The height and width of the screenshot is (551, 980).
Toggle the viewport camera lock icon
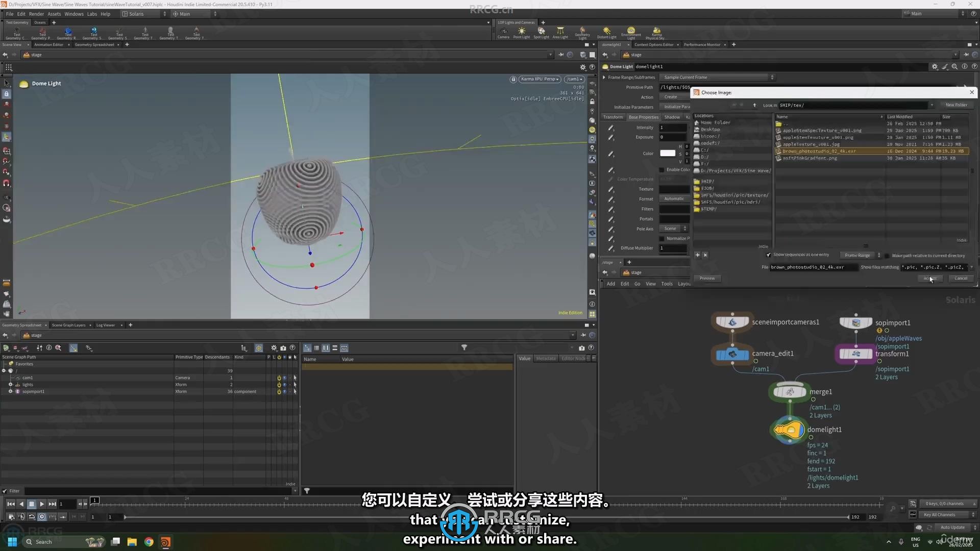tap(513, 79)
